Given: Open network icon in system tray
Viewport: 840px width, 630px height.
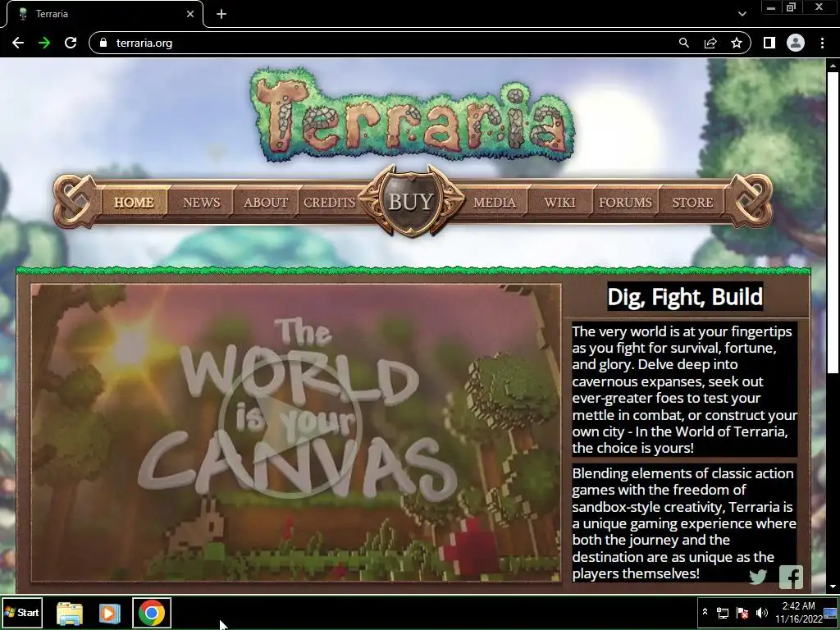Looking at the screenshot, I should click(x=723, y=613).
